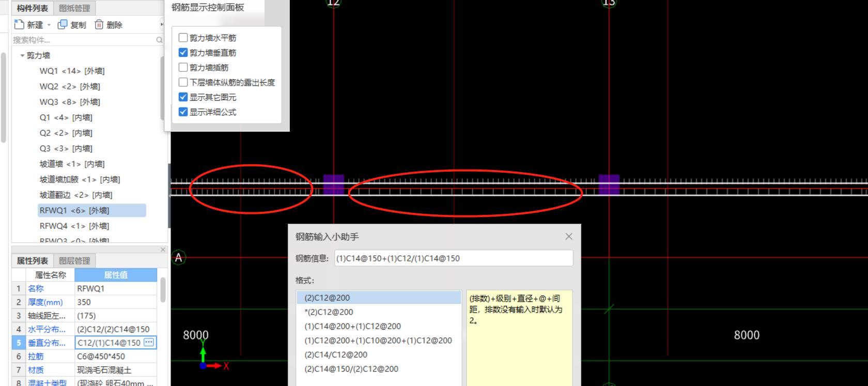Choose format (2)C14/C12@200

pyautogui.click(x=379, y=354)
